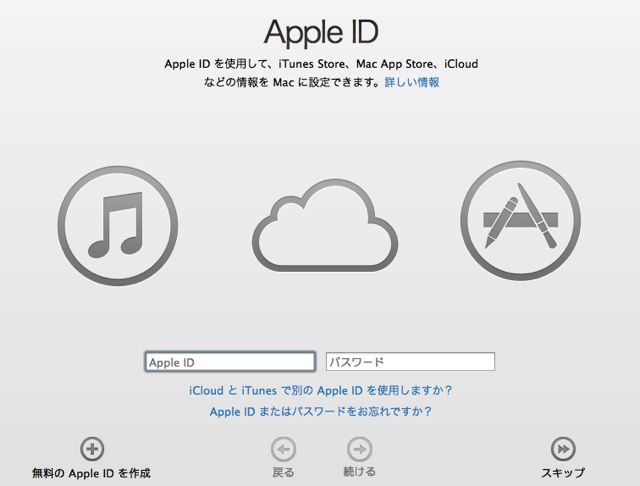
Task: Click the plus icon to create Apple ID
Action: [x=92, y=449]
